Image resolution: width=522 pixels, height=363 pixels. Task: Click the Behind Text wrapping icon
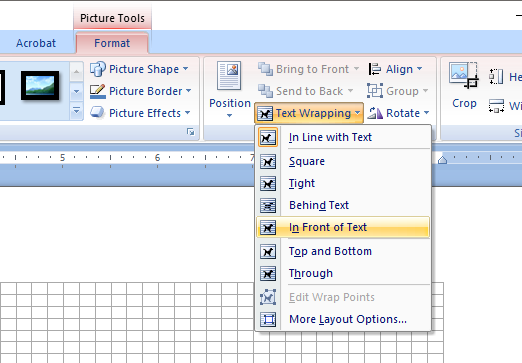point(268,206)
